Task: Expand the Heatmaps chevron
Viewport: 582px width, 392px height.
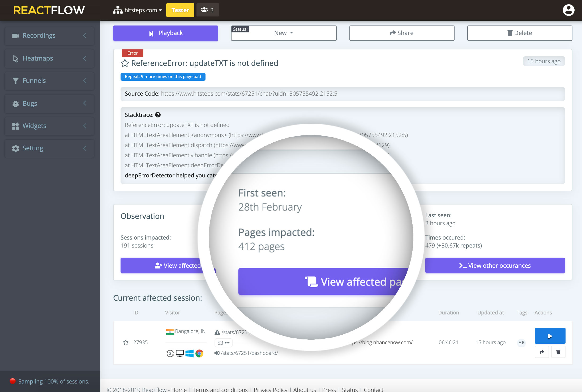Action: (85, 58)
